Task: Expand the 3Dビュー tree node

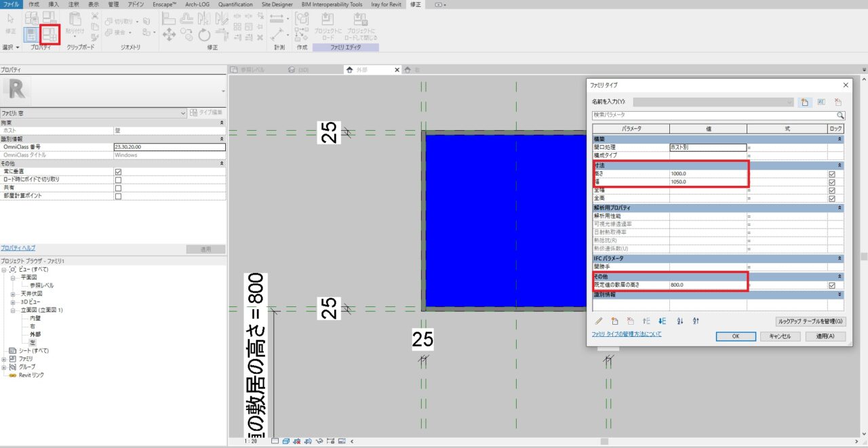Action: [x=13, y=302]
